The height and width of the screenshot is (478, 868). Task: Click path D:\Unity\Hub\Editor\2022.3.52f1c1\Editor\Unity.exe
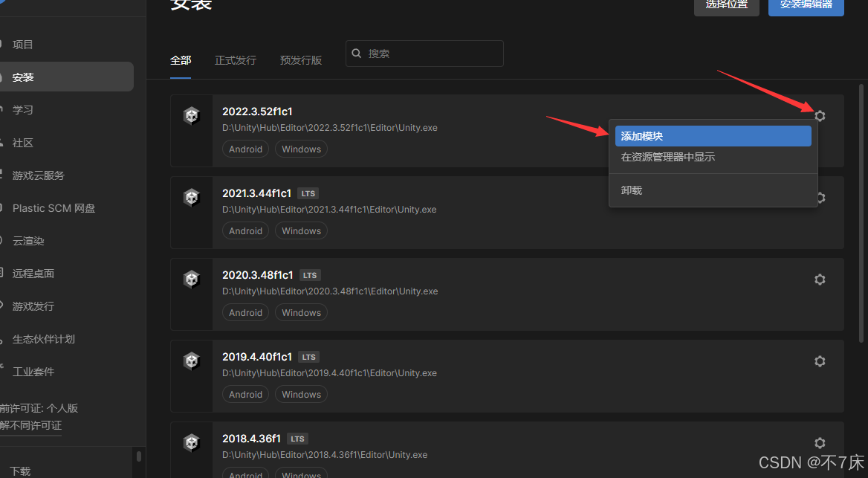coord(330,128)
